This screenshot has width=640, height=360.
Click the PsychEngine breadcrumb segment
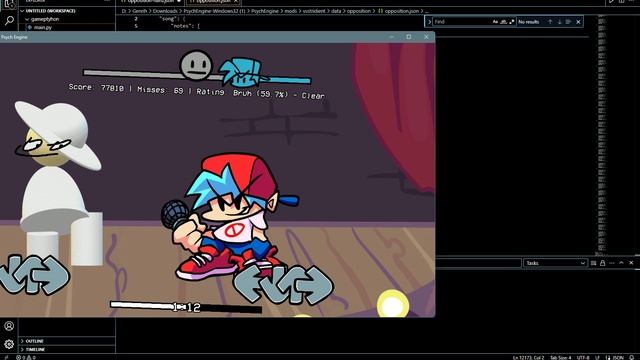point(265,11)
